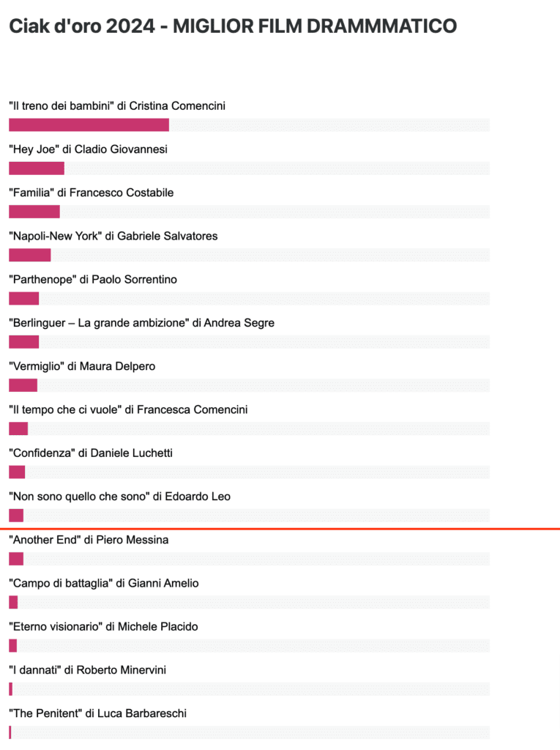
Task: Click the 'Eterno visionario' vote bar
Action: pyautogui.click(x=13, y=646)
